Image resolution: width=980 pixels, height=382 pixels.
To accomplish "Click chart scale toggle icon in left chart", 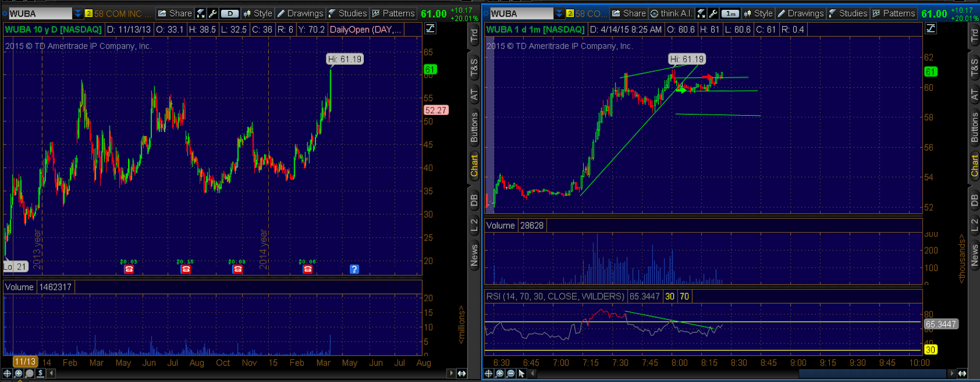I will 430,29.
